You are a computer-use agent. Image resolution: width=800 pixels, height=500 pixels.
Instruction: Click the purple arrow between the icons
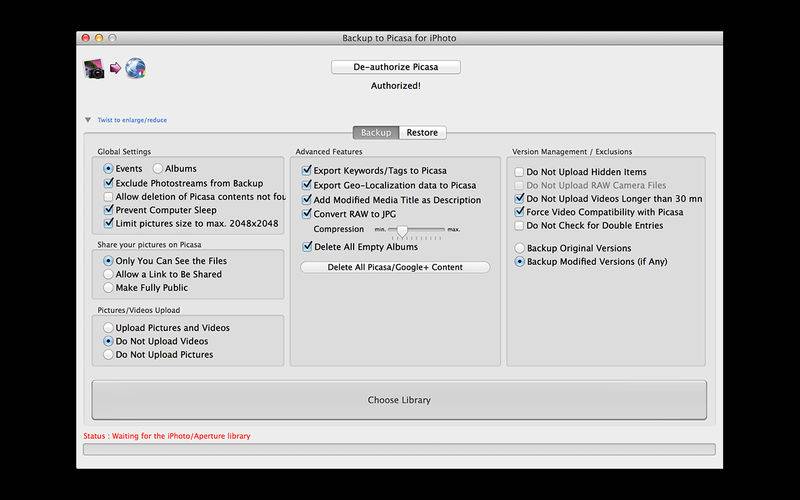click(x=116, y=69)
